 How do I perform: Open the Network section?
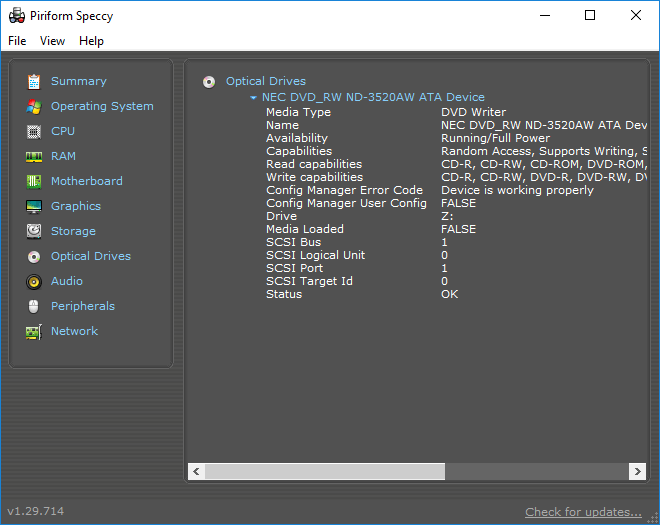tap(75, 331)
